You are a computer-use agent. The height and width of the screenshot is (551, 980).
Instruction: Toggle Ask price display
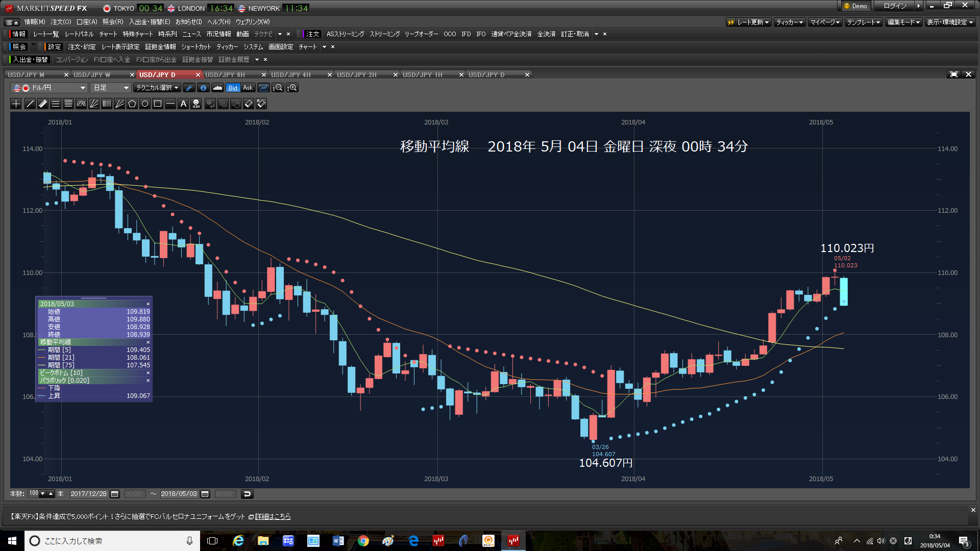248,88
